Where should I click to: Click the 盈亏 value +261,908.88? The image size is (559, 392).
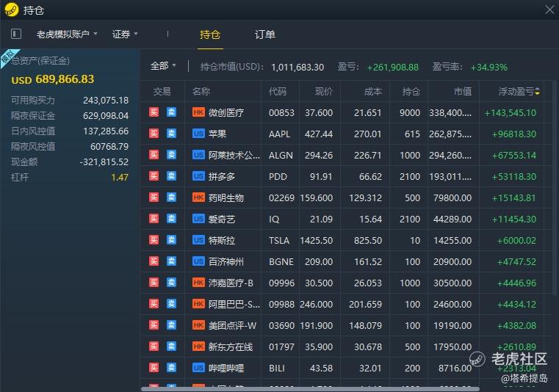pos(393,68)
